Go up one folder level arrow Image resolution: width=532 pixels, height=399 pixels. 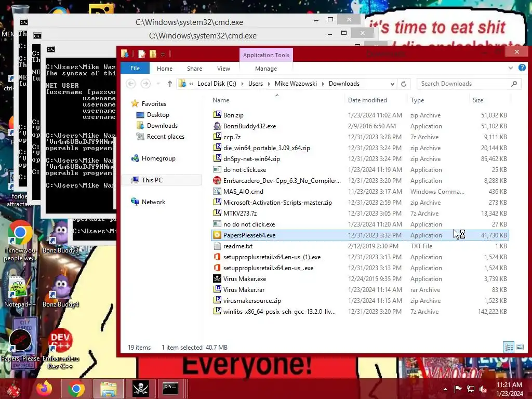[170, 84]
